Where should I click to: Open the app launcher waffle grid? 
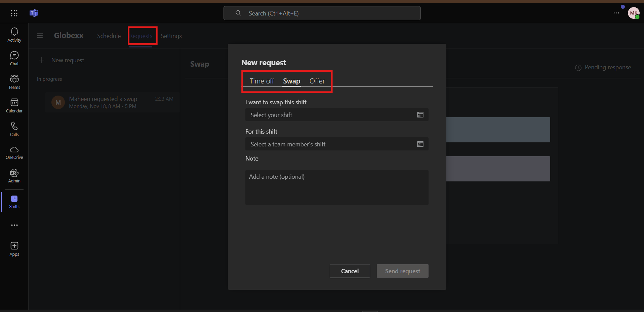[x=14, y=13]
